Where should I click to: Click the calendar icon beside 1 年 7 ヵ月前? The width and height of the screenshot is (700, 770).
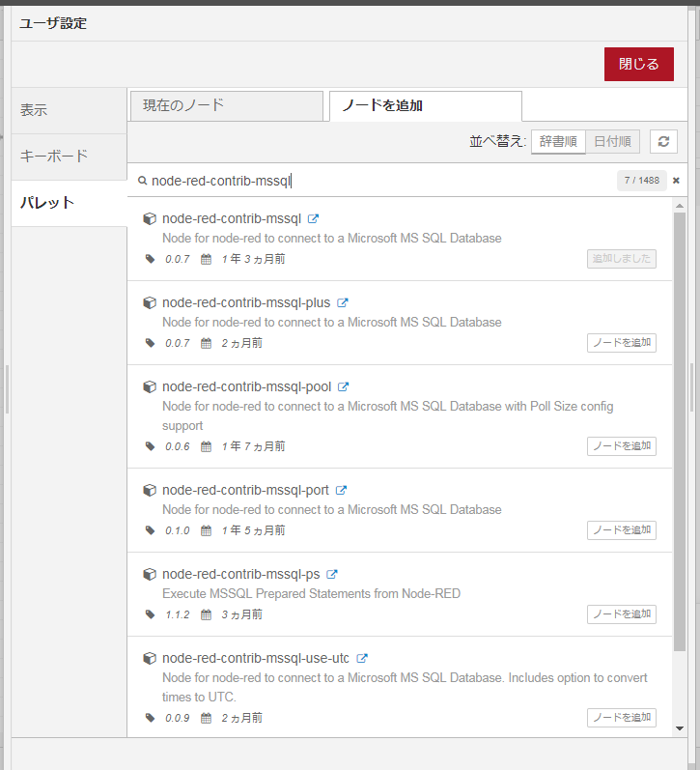point(207,446)
